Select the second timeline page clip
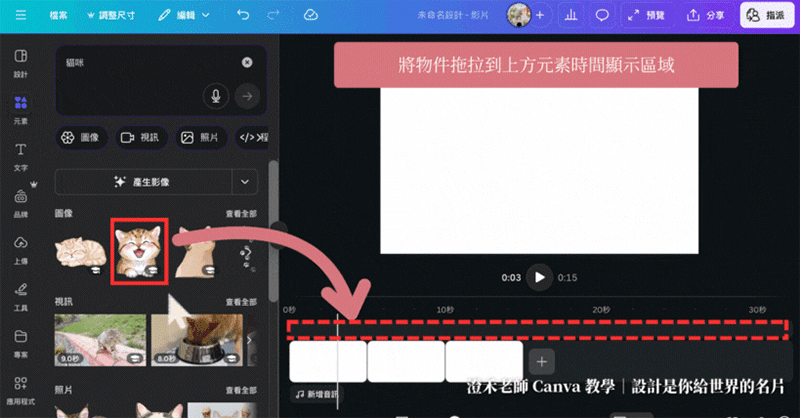 point(406,361)
